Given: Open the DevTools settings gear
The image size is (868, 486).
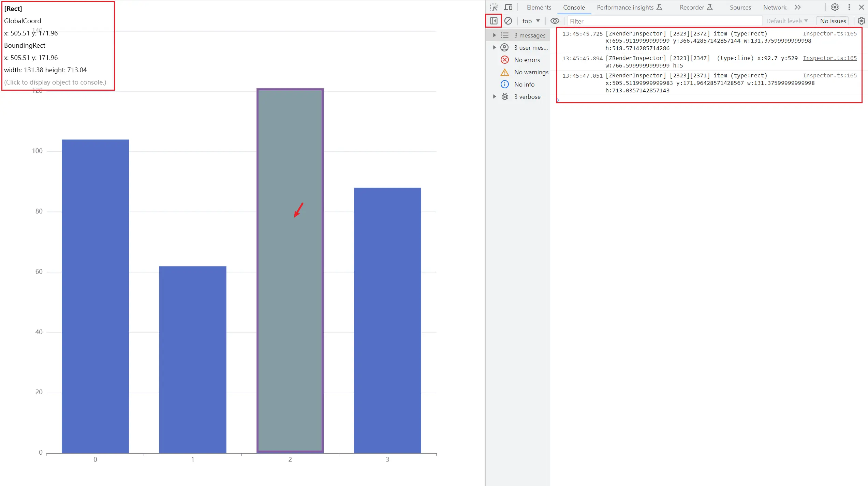Looking at the screenshot, I should pyautogui.click(x=835, y=7).
